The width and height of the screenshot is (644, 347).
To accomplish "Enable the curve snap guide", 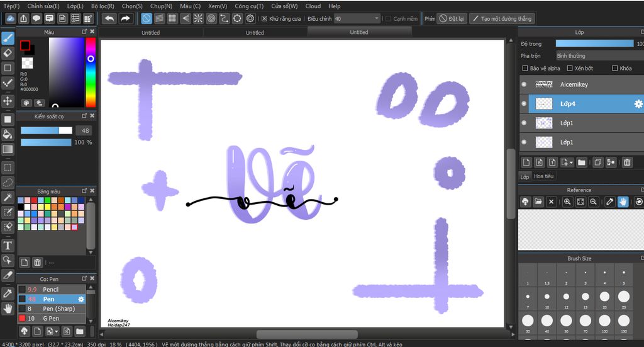I will pos(225,18).
